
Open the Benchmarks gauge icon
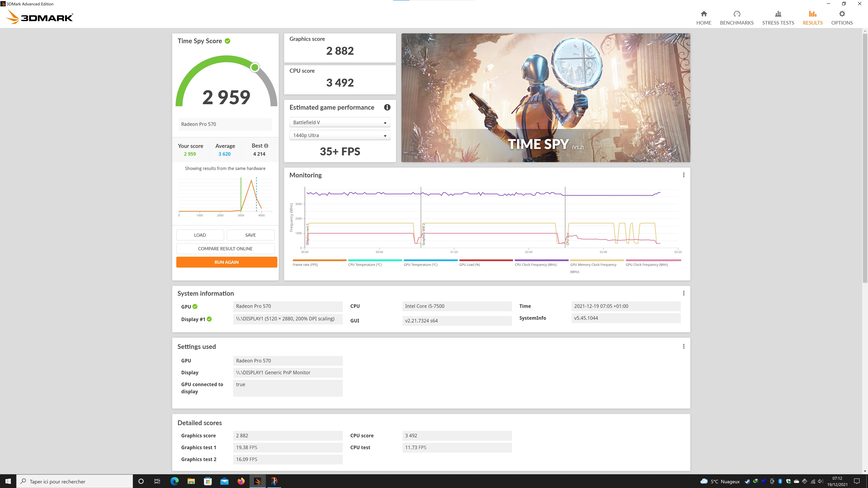pos(737,14)
